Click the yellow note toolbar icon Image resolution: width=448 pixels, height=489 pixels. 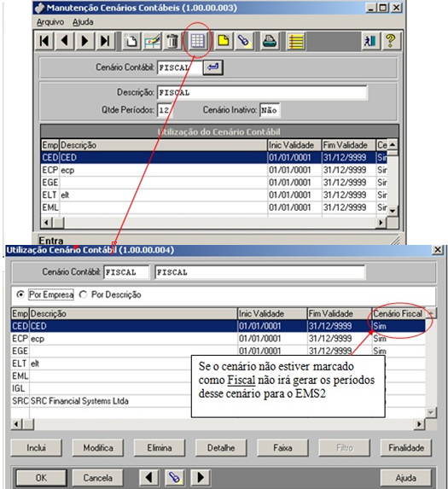(x=224, y=41)
